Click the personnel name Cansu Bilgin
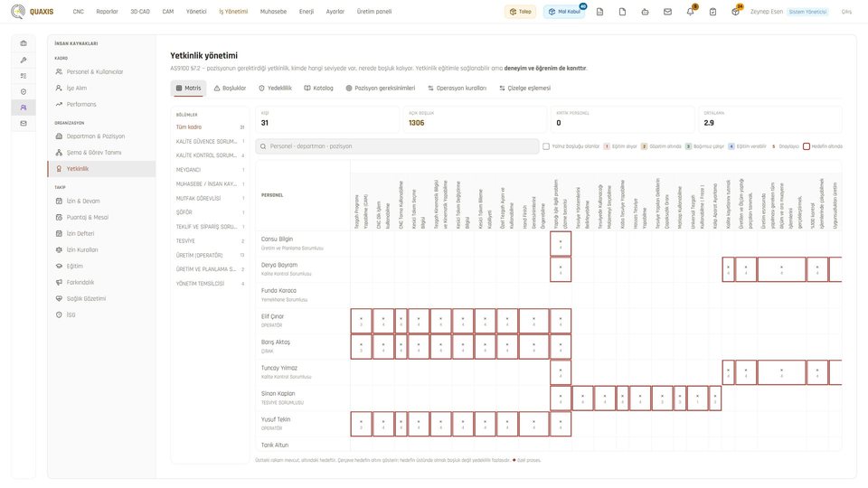The image size is (868, 488). tap(277, 239)
